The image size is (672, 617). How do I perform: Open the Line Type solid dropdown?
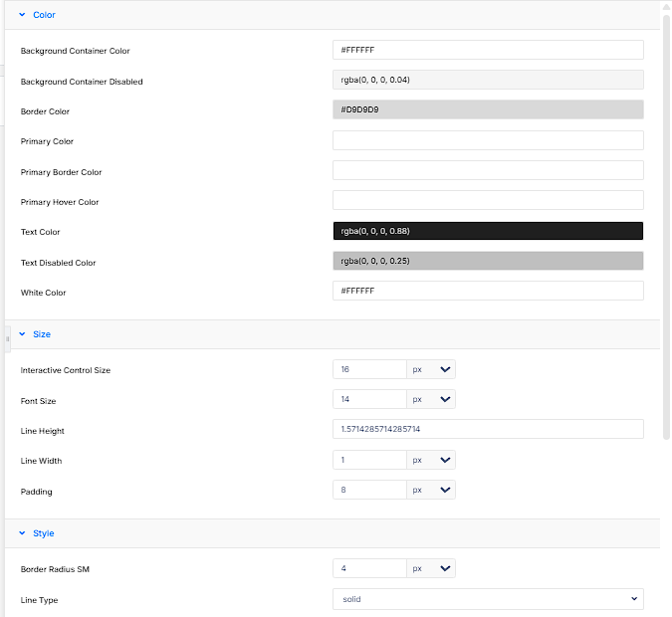(x=488, y=599)
